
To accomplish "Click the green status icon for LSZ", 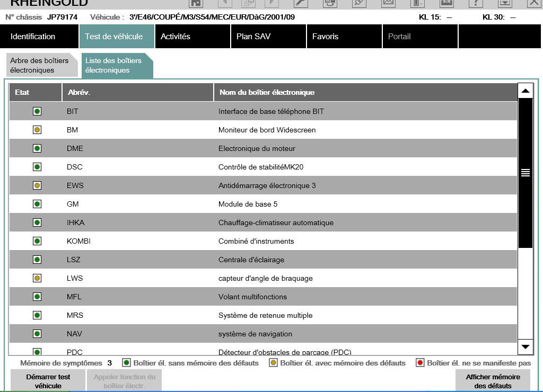I will pos(37,260).
